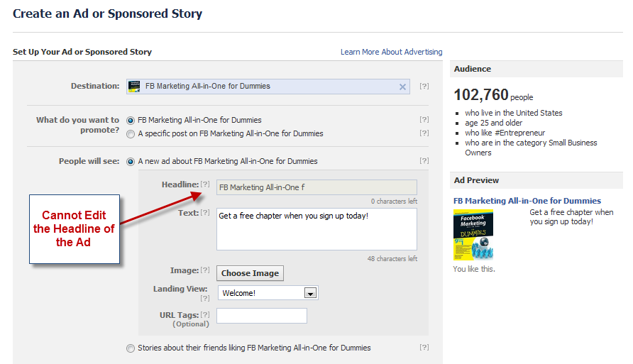Open the Landing View Welcome! dropdown
Viewport: 633px width, 364px height.
pos(268,293)
